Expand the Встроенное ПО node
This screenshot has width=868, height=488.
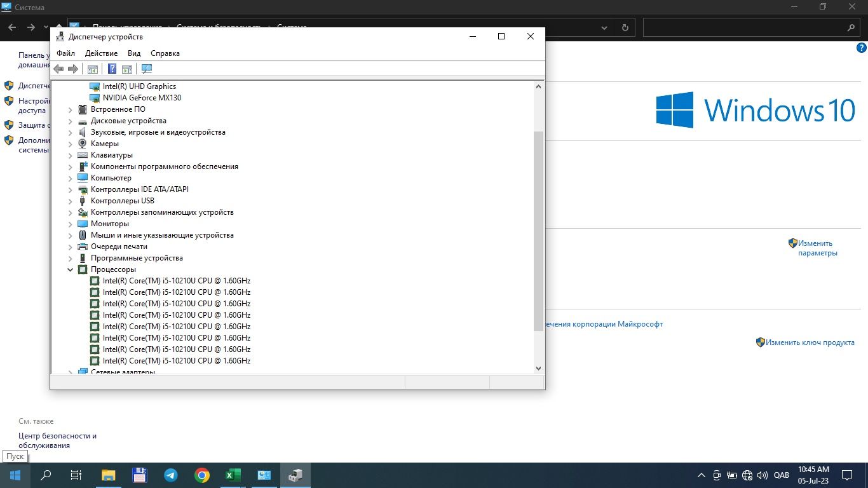71,109
